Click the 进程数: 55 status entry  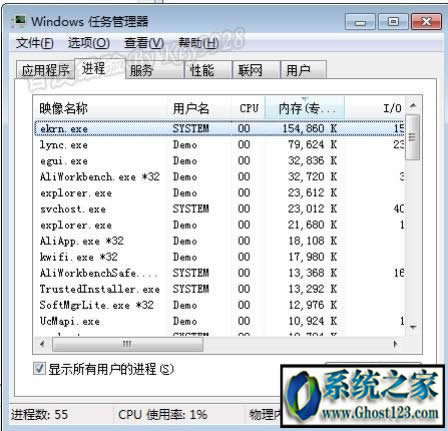coord(39,415)
